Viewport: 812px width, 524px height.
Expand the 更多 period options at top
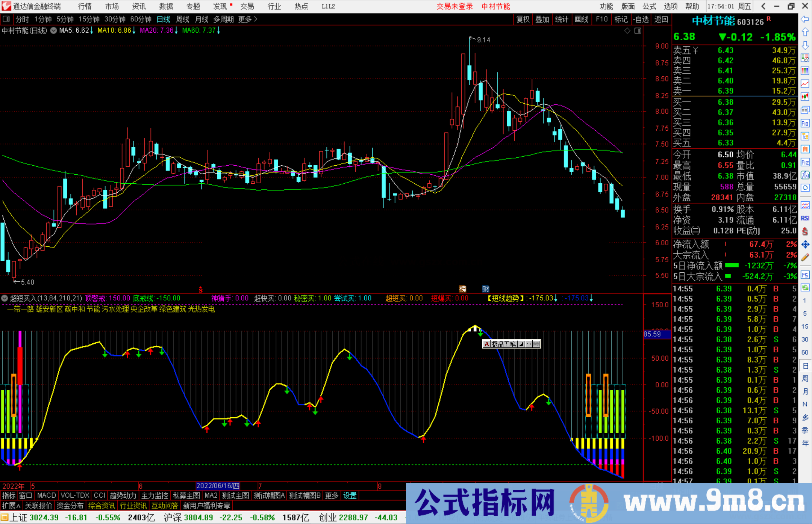coord(248,19)
